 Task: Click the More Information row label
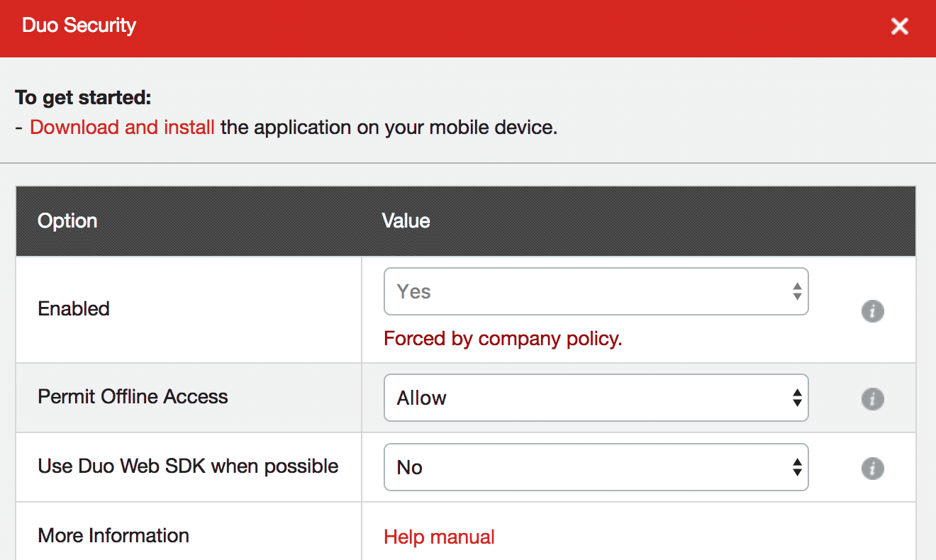(x=113, y=536)
